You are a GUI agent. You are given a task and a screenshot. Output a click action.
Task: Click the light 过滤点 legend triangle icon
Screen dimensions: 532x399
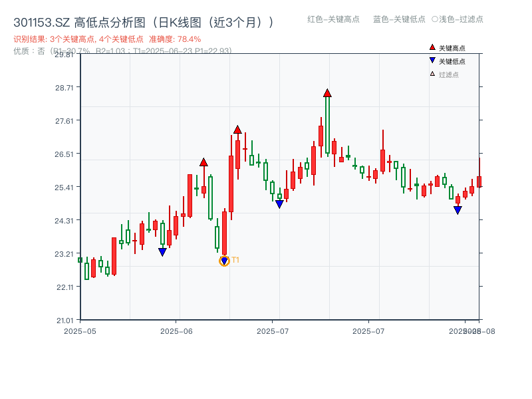coord(432,74)
